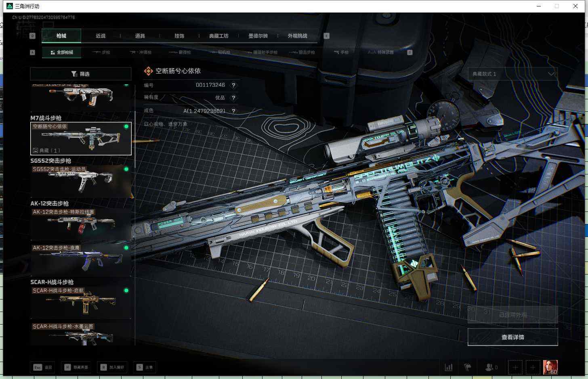Open the 挂饰 tab

pos(179,36)
